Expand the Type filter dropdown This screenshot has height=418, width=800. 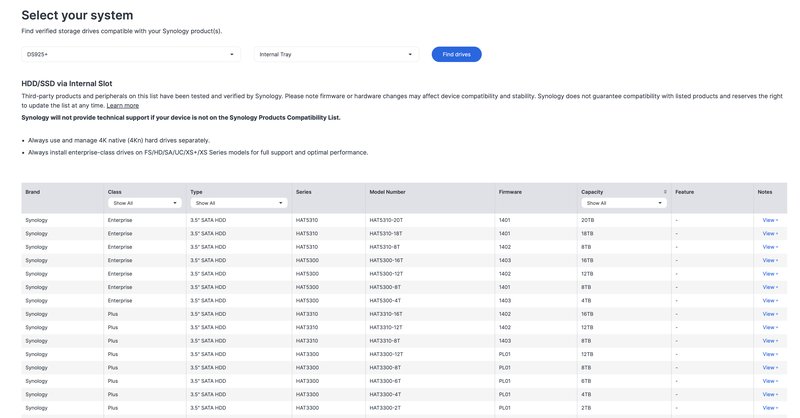pyautogui.click(x=239, y=203)
